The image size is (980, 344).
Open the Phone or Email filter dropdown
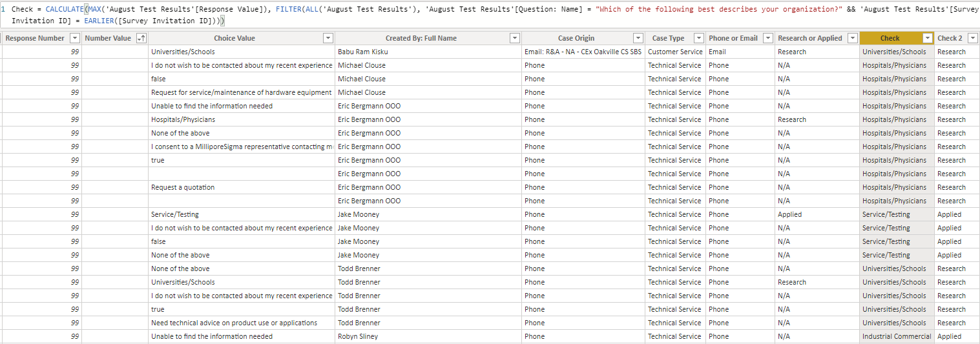click(x=768, y=38)
